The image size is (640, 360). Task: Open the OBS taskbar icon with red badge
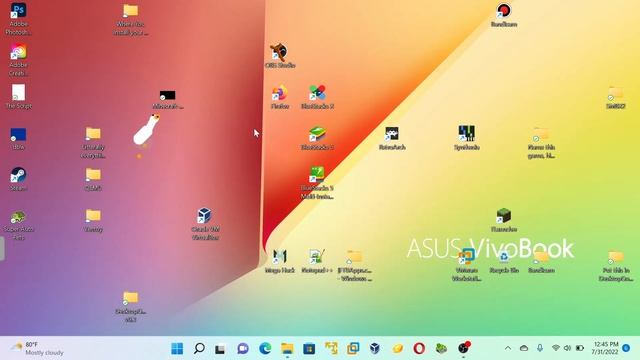tap(463, 348)
